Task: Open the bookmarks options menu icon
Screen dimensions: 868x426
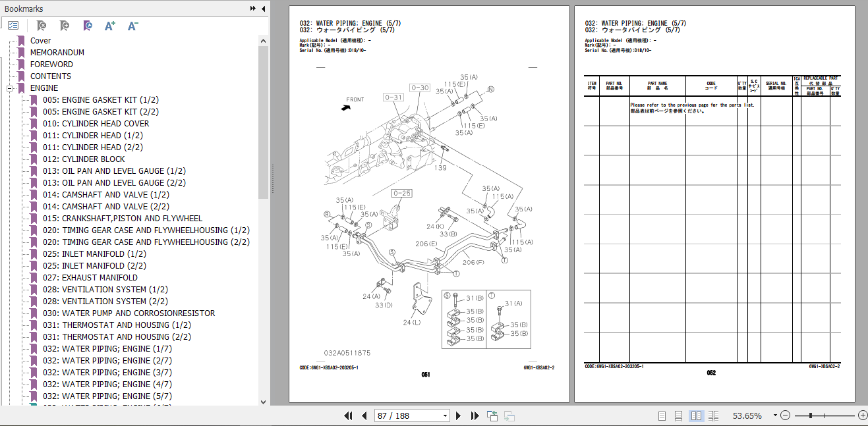Action: pos(13,26)
